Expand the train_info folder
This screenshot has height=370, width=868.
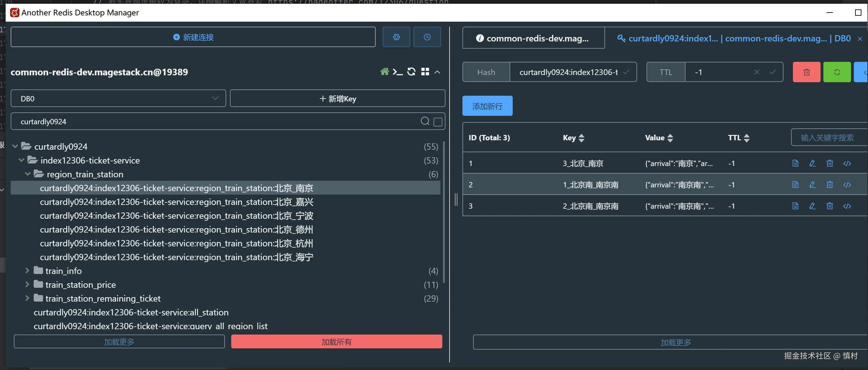click(27, 271)
